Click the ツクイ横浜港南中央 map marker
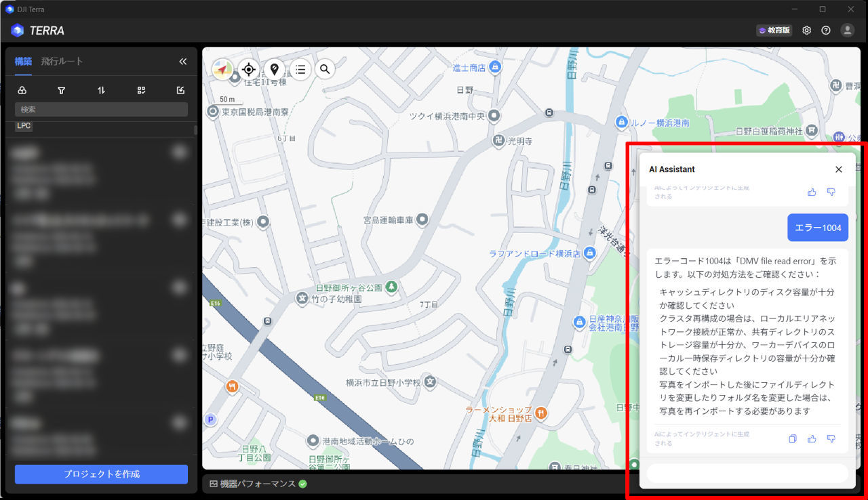868x500 pixels. point(494,116)
